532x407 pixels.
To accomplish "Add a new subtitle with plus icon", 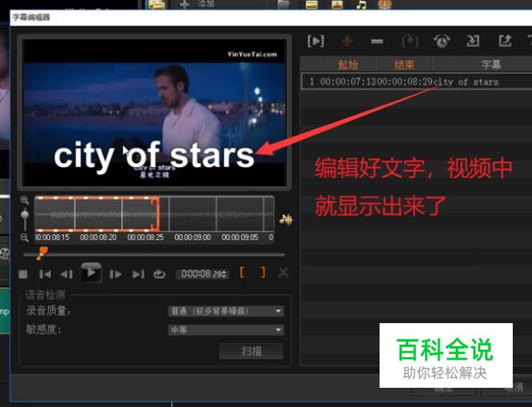I will click(x=347, y=42).
